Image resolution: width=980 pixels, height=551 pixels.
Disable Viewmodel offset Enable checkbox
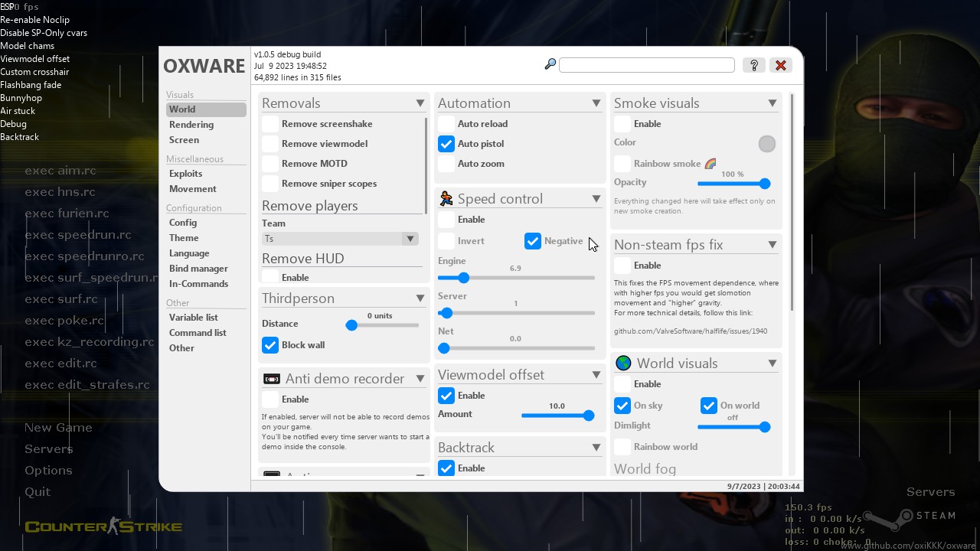(446, 396)
